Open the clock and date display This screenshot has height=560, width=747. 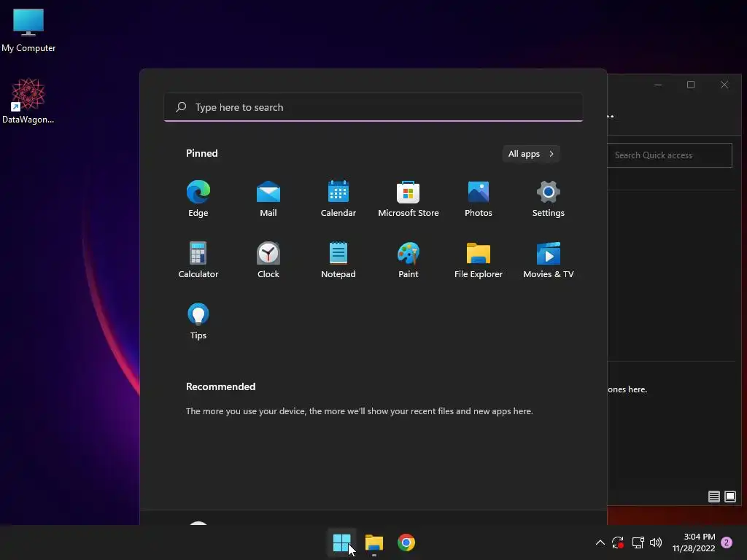coord(694,542)
